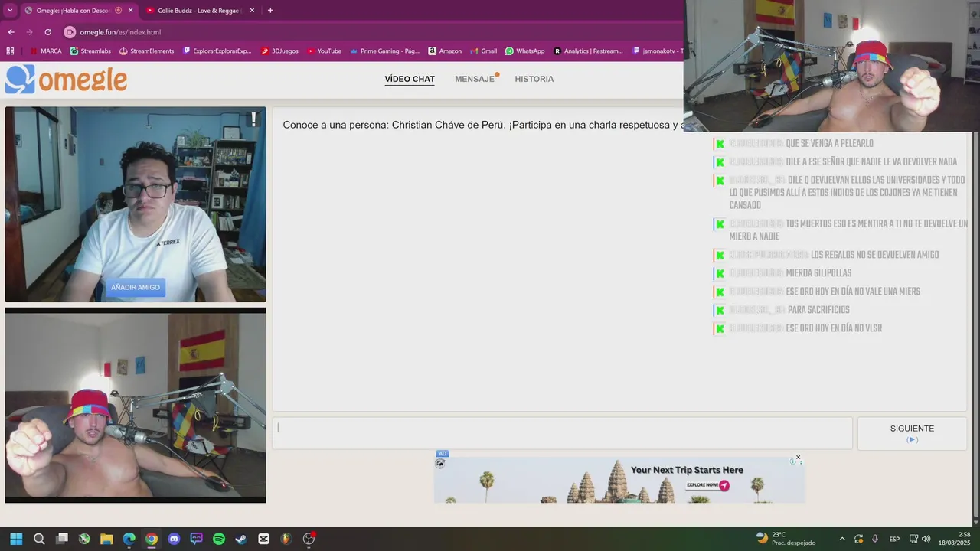Click the Omegle logo

[66, 80]
